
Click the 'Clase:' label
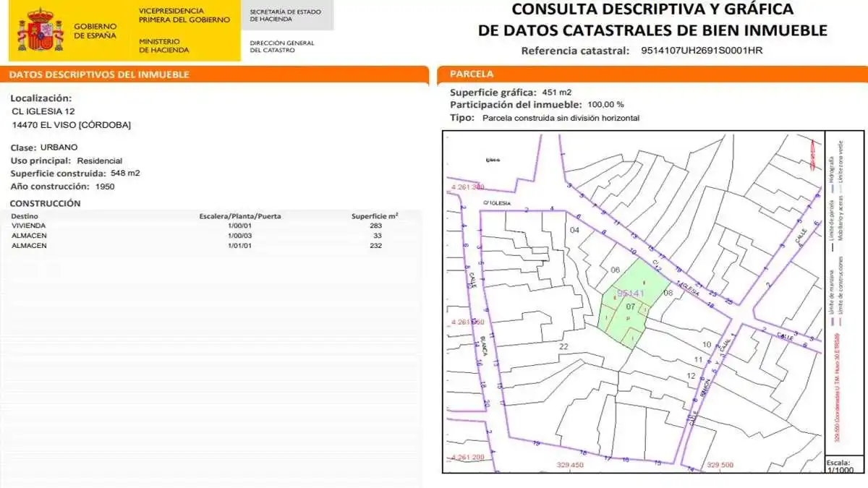click(x=23, y=147)
